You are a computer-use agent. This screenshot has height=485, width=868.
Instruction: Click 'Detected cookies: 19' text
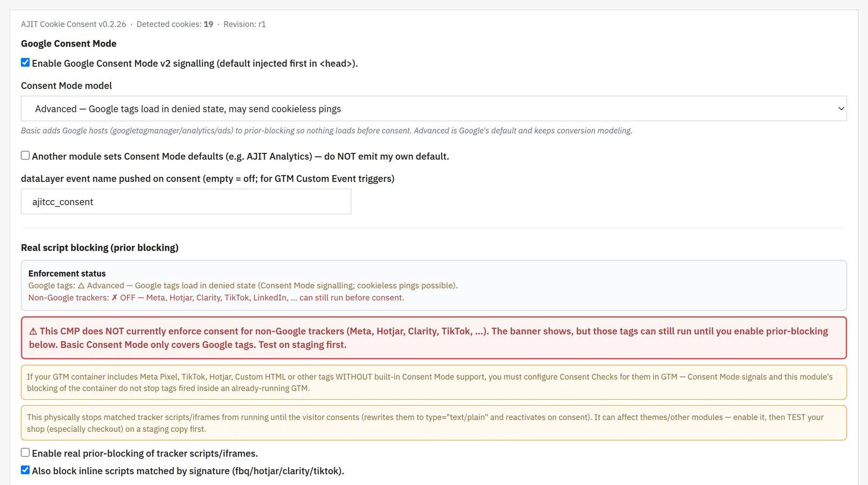coord(175,24)
